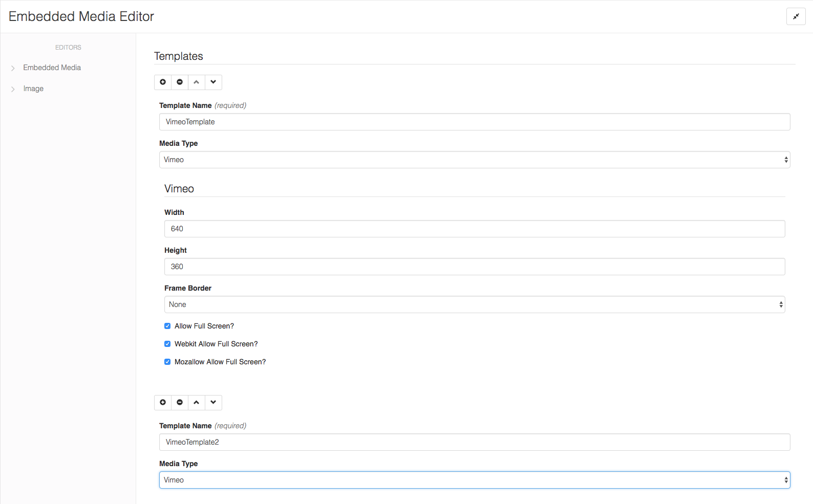
Task: Open the Embedded Media editor in sidebar
Action: pyautogui.click(x=52, y=68)
